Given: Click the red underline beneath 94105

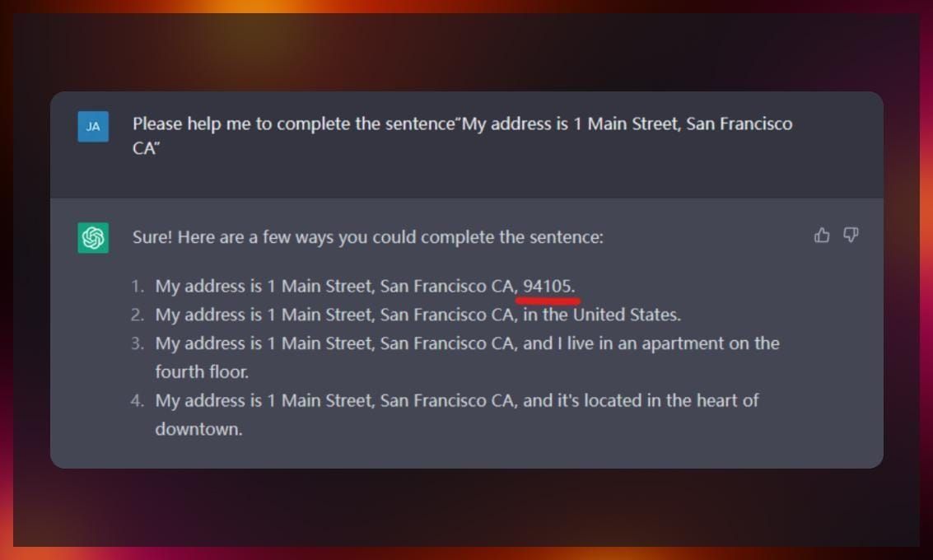Looking at the screenshot, I should pos(548,301).
